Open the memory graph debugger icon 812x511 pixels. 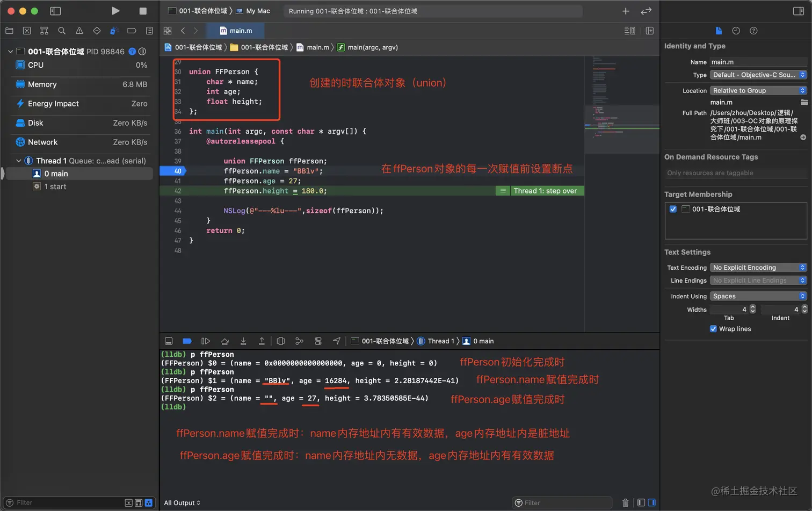coord(299,341)
